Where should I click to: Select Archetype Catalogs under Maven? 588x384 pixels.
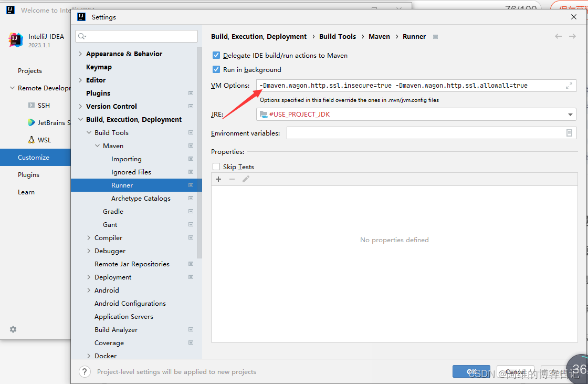click(141, 198)
